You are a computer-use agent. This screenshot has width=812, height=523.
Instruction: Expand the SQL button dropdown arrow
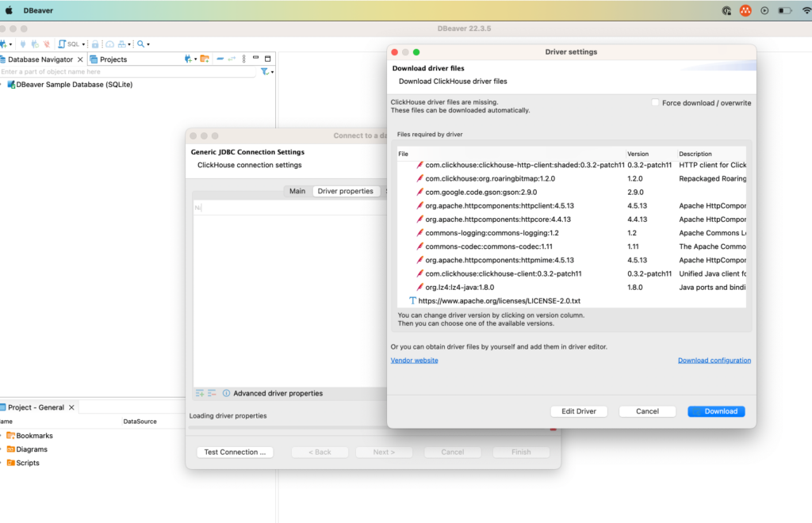pos(83,44)
